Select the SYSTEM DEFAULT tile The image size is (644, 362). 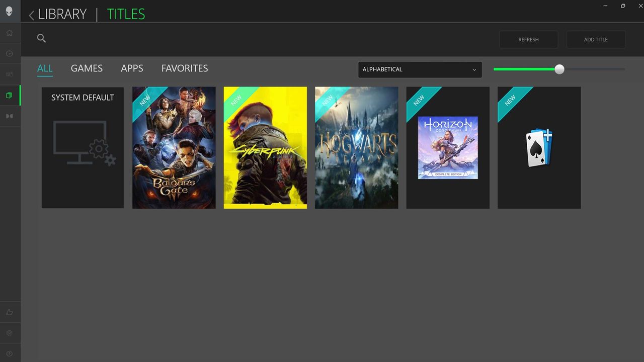coord(83,147)
